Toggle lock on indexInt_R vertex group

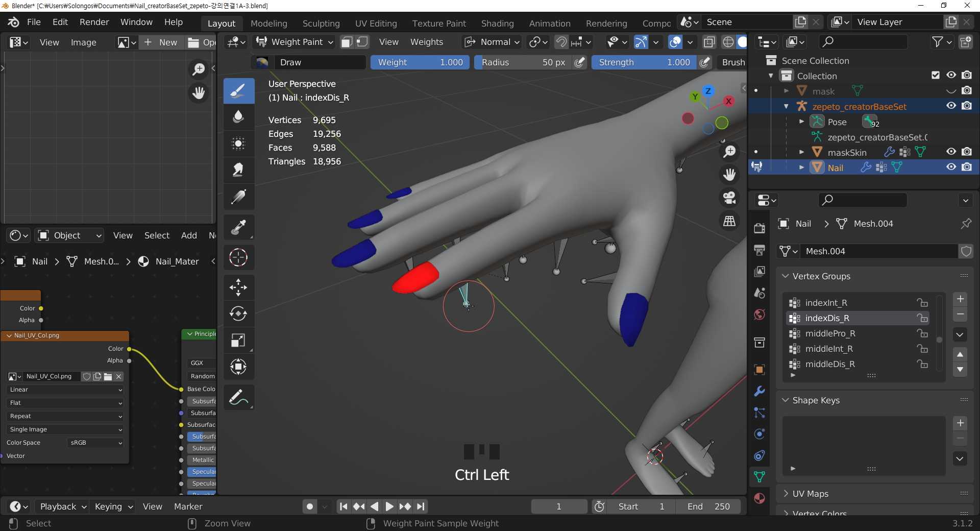coord(922,303)
